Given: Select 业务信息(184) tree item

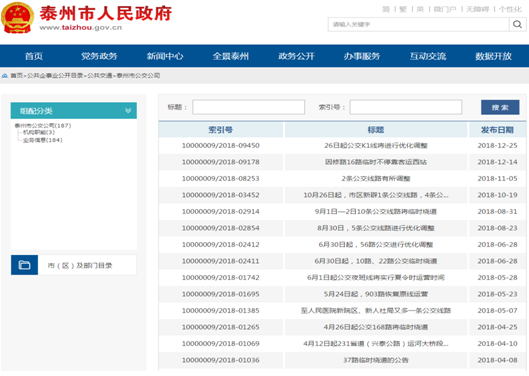Looking at the screenshot, I should tap(43, 140).
